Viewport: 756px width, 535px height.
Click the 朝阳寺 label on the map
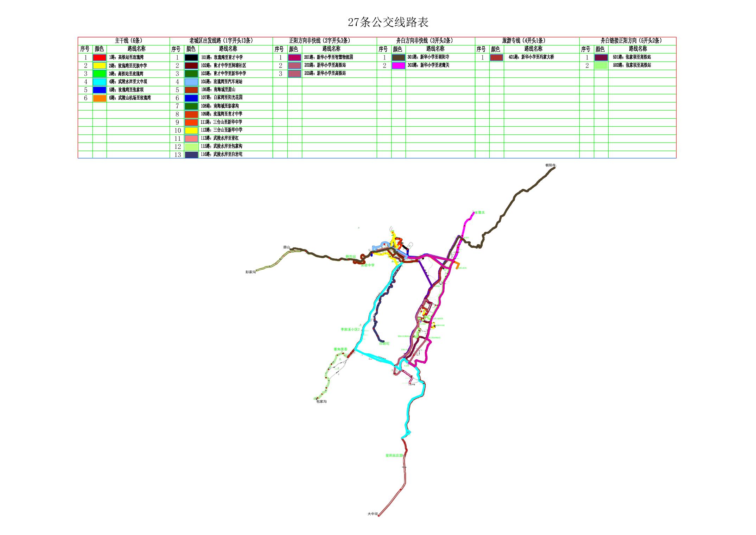click(550, 165)
